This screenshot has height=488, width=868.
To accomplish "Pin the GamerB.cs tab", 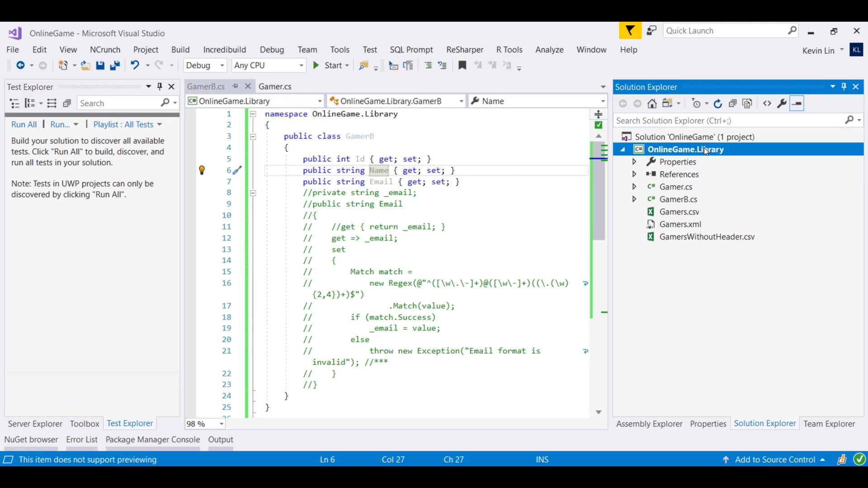I will pos(236,86).
